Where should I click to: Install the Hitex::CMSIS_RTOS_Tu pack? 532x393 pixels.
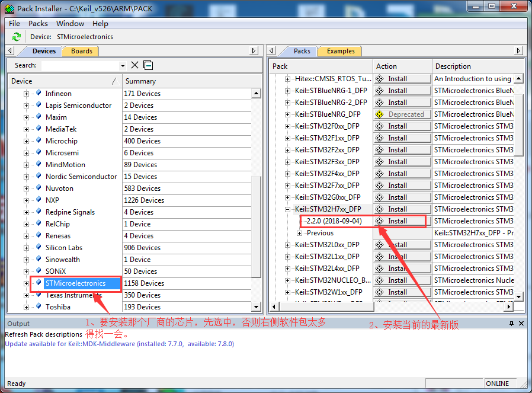click(x=402, y=79)
